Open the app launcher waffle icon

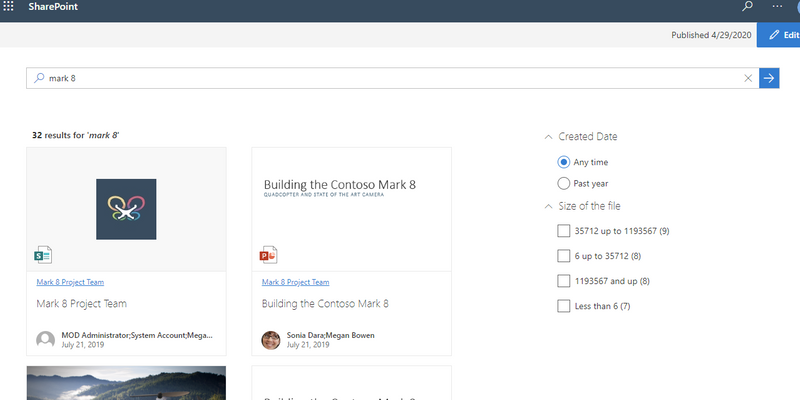point(9,6)
